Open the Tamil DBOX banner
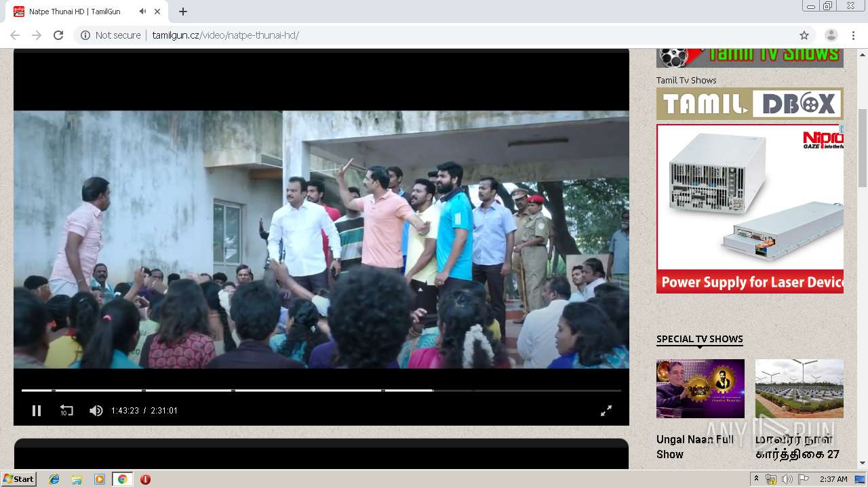 [750, 104]
